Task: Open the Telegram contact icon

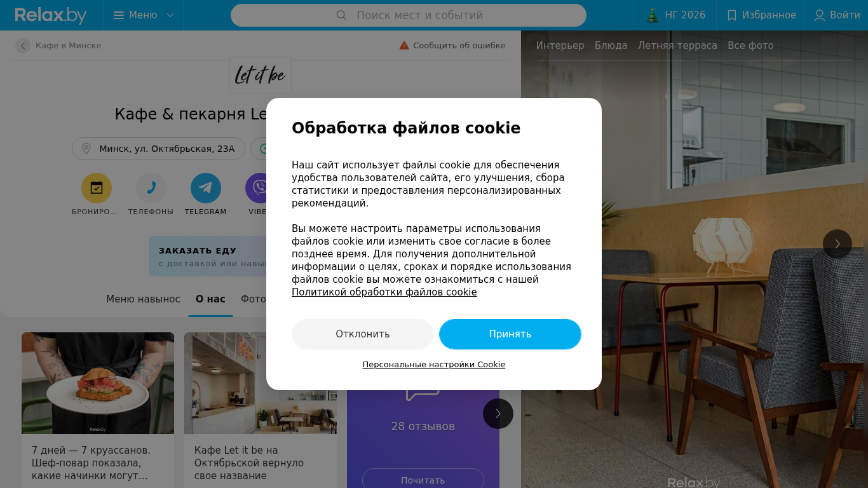Action: (206, 188)
